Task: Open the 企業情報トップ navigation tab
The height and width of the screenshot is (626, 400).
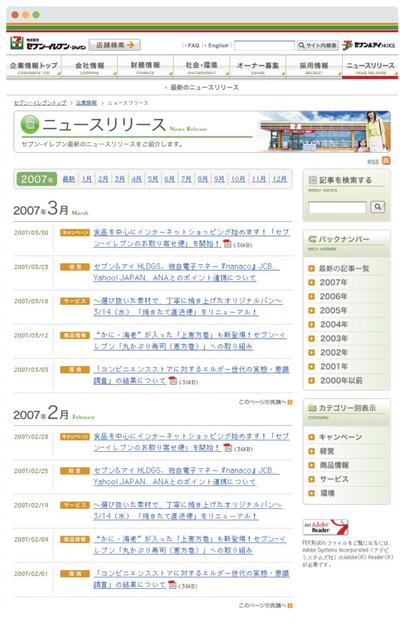Action: (34, 67)
